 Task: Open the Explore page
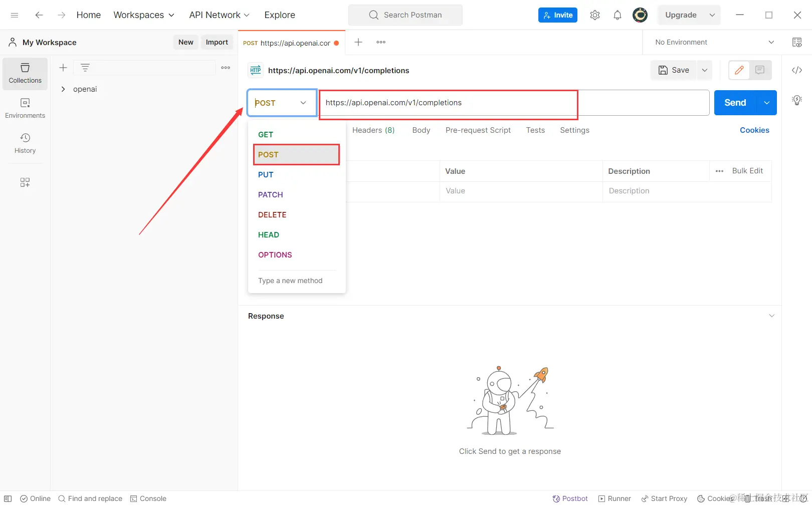[280, 15]
